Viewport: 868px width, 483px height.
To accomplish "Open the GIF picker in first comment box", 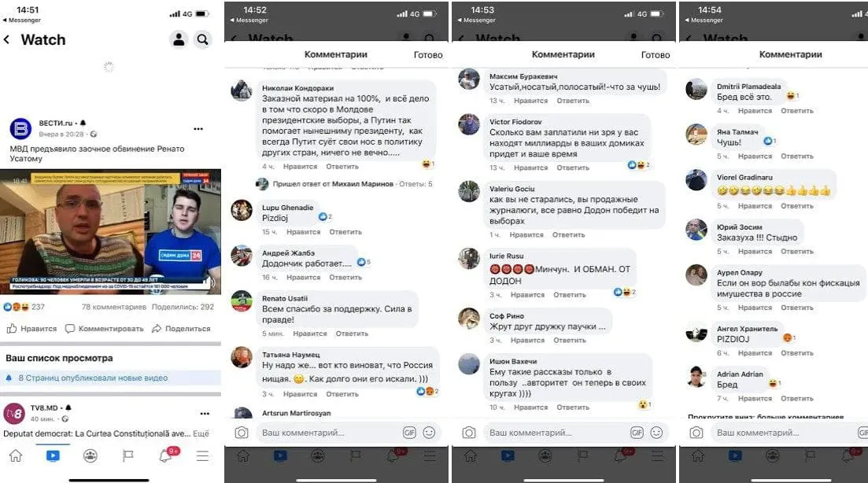I will click(409, 433).
